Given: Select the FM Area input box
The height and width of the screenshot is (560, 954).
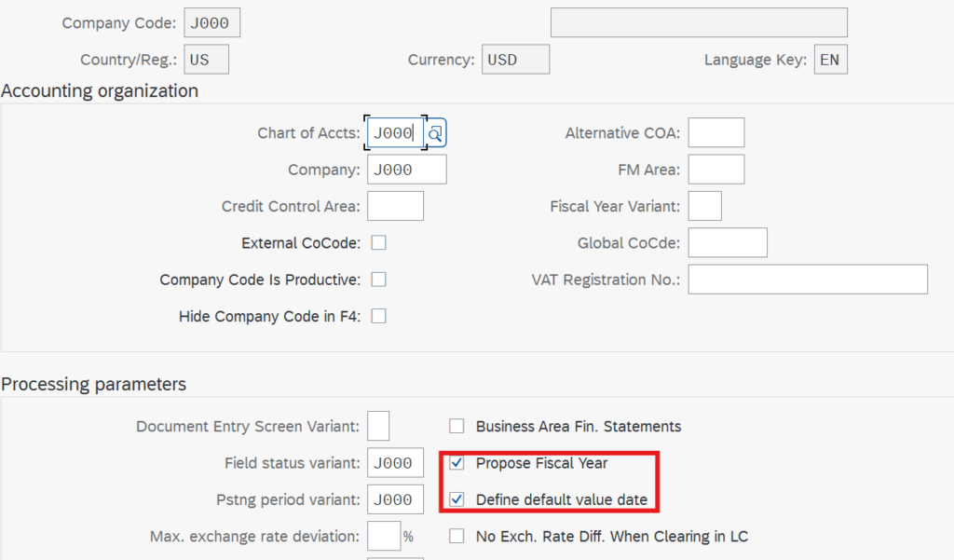Looking at the screenshot, I should (715, 170).
